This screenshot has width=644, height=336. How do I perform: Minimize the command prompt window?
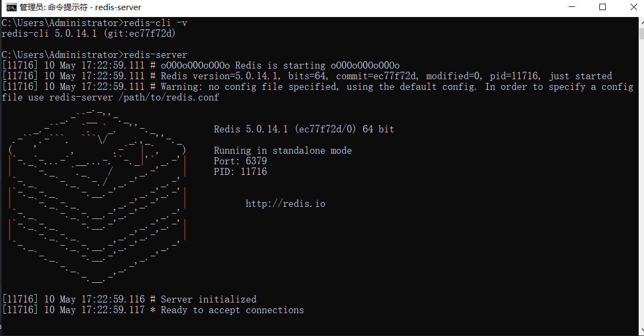[571, 7]
